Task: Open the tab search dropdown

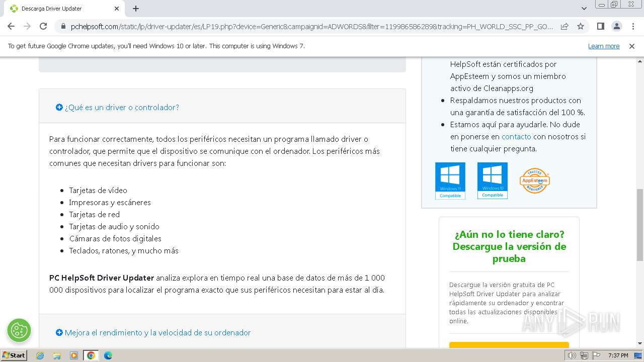Action: coord(584,9)
